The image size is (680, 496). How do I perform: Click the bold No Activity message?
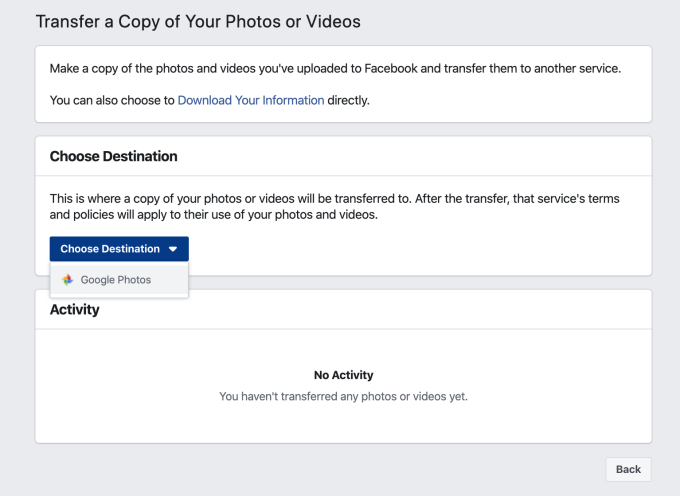tap(343, 375)
